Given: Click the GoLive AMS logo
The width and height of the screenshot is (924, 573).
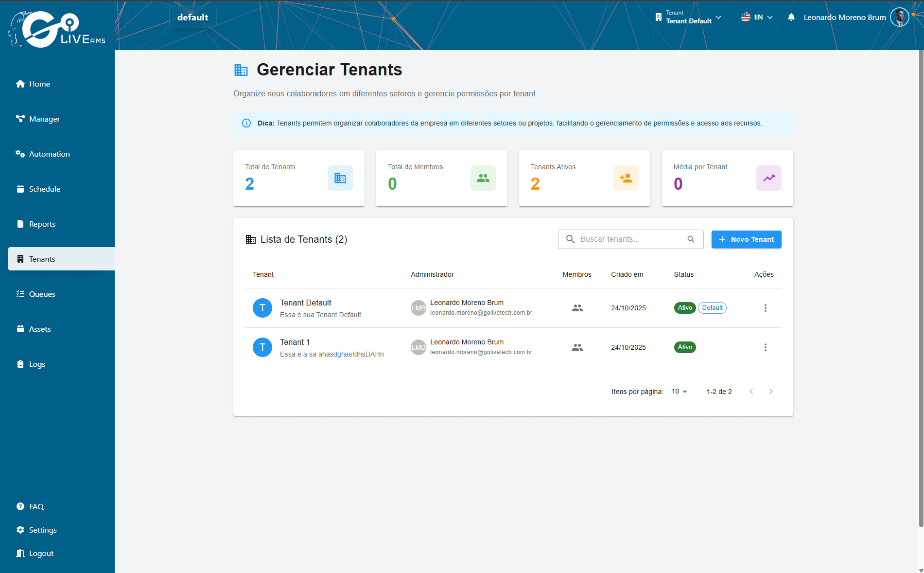Looking at the screenshot, I should click(x=56, y=29).
